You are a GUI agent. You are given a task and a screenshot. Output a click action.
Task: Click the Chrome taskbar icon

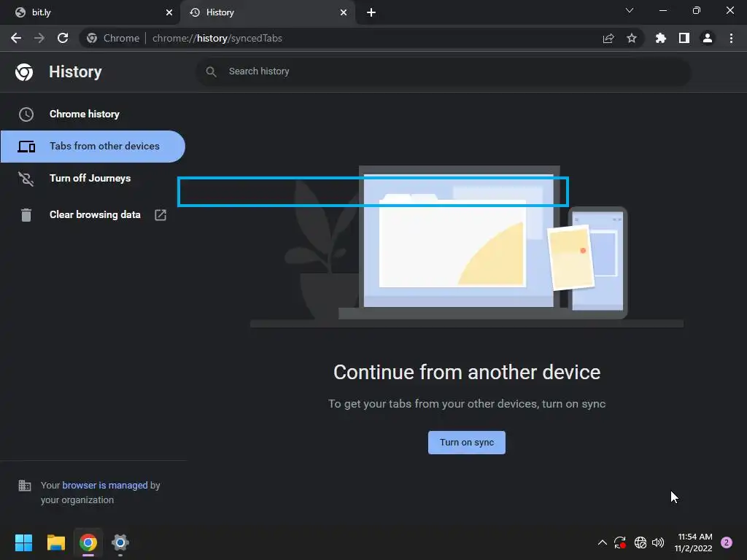(88, 542)
